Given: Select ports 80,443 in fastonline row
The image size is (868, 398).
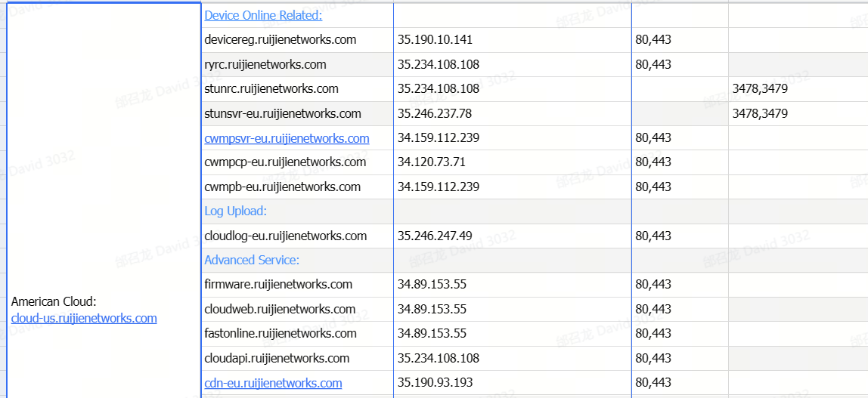Looking at the screenshot, I should click(654, 333).
